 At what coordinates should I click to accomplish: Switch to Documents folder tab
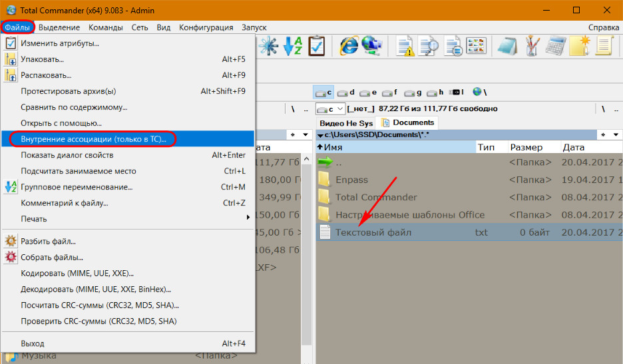tap(408, 123)
